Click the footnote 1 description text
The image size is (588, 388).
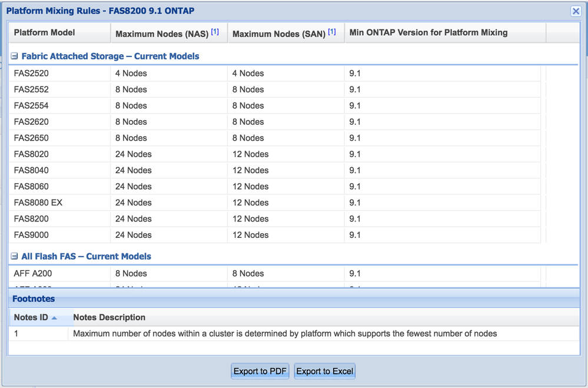[285, 334]
